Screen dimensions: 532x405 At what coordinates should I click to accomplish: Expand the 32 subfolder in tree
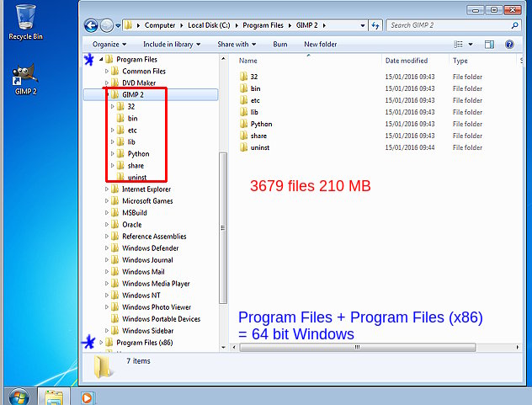[112, 107]
